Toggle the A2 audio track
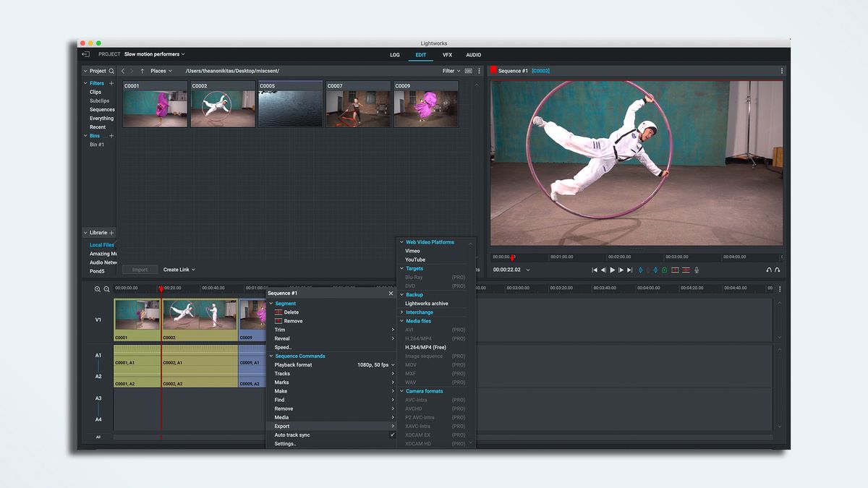This screenshot has width=868, height=488. 98,377
